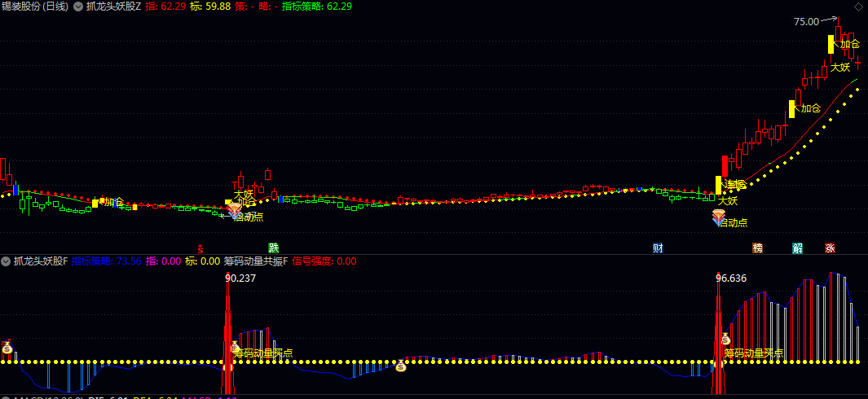Click the red 张 event marker
868x399 pixels.
click(830, 248)
